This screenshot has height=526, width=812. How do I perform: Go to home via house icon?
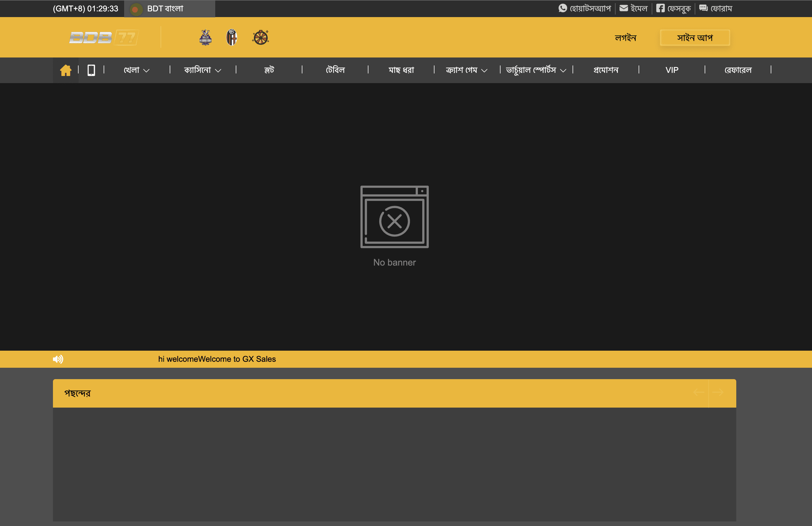point(65,70)
